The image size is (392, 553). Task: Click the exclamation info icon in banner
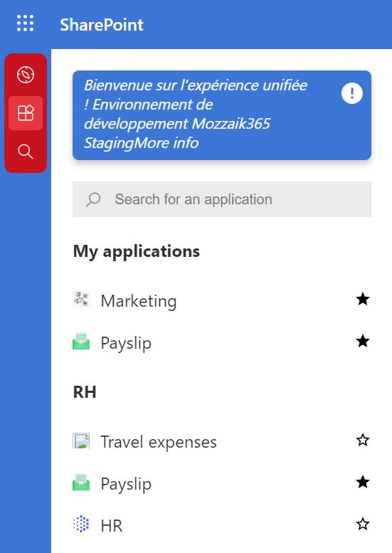pyautogui.click(x=352, y=93)
